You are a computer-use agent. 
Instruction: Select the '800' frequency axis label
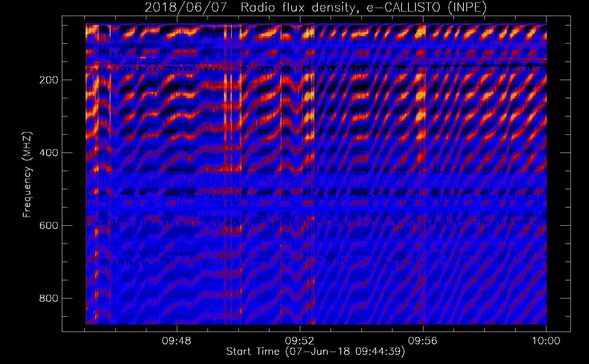48,298
